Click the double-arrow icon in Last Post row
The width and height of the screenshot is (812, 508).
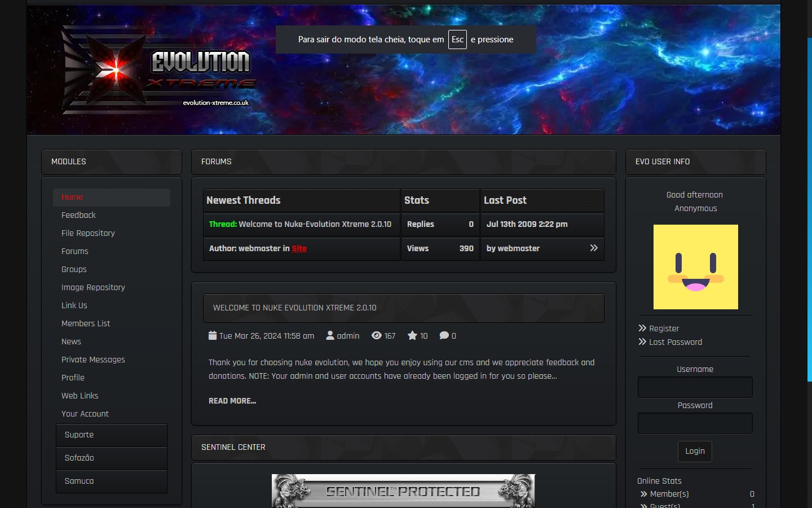click(x=594, y=248)
